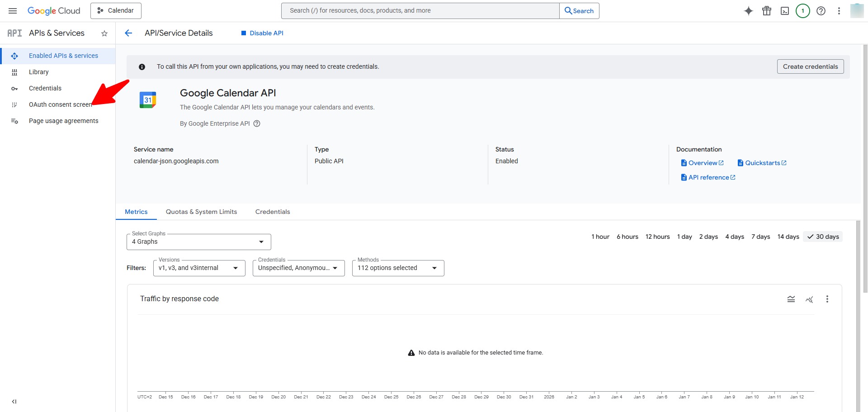Open the top bar settings and utilities menu
The height and width of the screenshot is (412, 868).
pos(839,11)
